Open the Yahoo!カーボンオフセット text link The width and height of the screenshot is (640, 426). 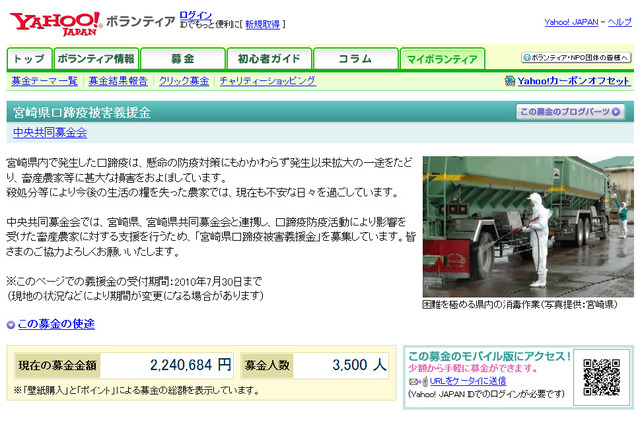(x=573, y=81)
